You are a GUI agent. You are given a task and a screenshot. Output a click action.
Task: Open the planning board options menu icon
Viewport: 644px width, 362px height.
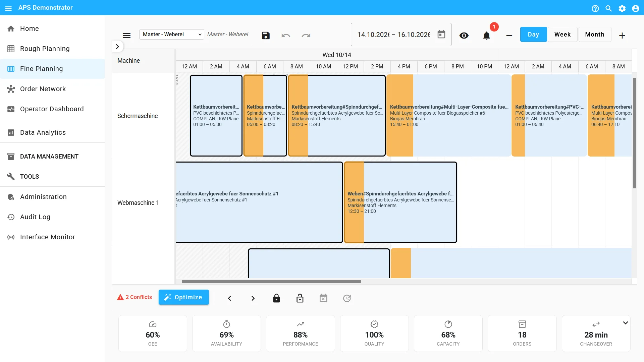126,35
